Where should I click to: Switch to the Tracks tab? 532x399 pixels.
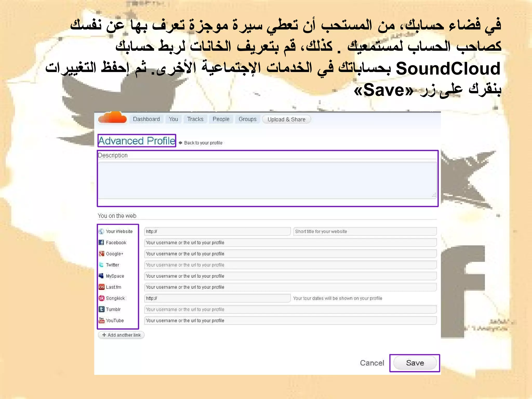point(195,119)
